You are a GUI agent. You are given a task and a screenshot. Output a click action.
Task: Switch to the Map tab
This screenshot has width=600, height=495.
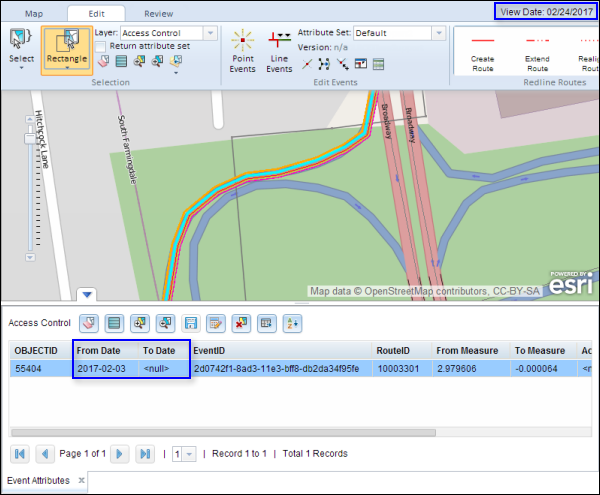point(34,14)
